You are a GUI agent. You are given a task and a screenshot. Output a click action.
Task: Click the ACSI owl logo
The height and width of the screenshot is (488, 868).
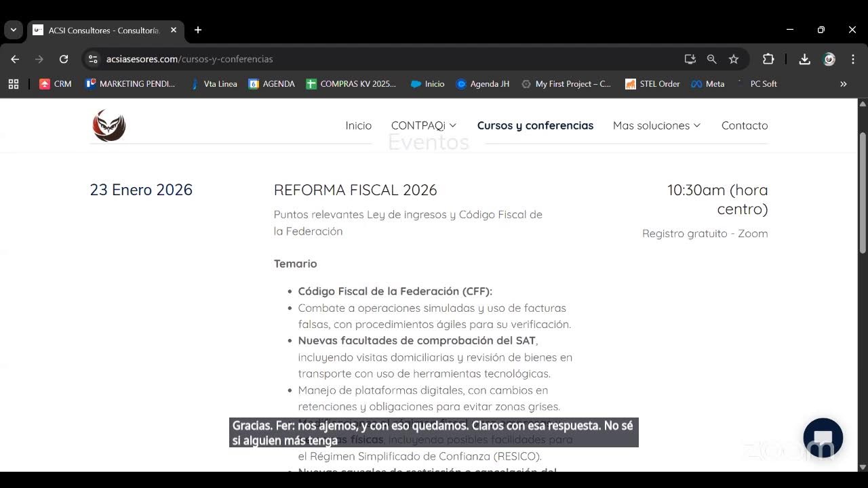[x=109, y=125]
